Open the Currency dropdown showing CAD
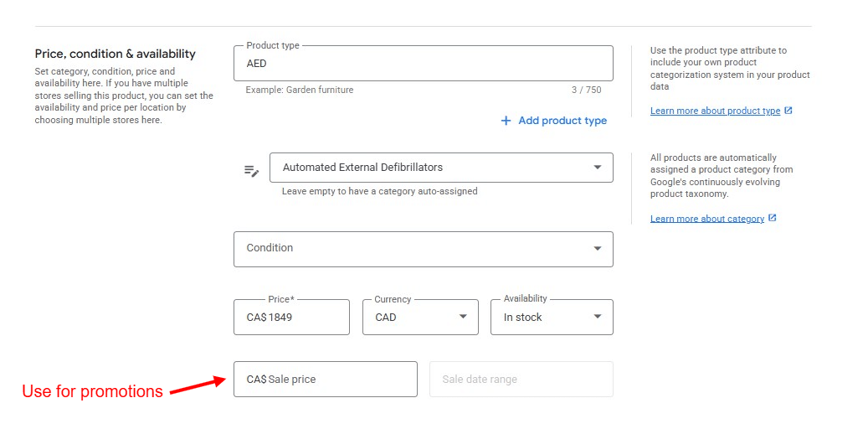This screenshot has width=868, height=429. tap(419, 317)
